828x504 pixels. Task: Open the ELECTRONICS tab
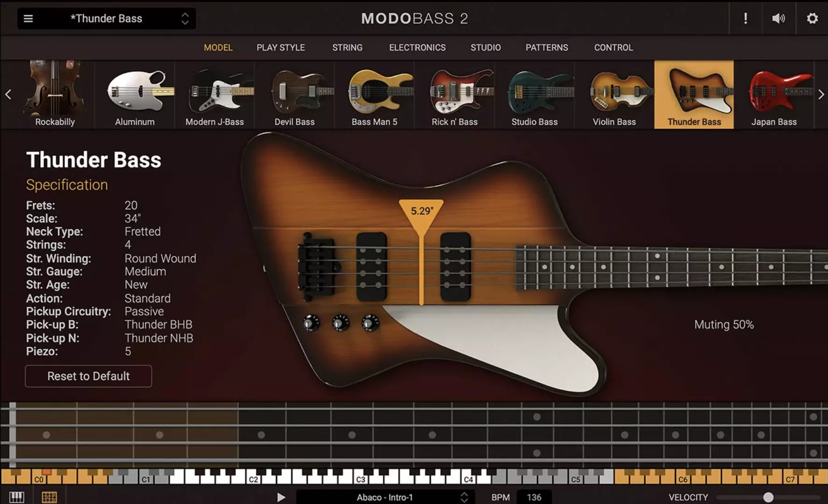pyautogui.click(x=417, y=48)
